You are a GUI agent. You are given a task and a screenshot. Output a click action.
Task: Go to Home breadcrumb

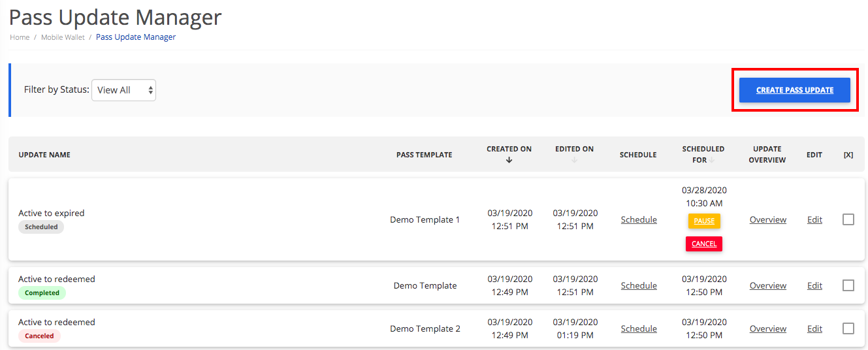[20, 37]
